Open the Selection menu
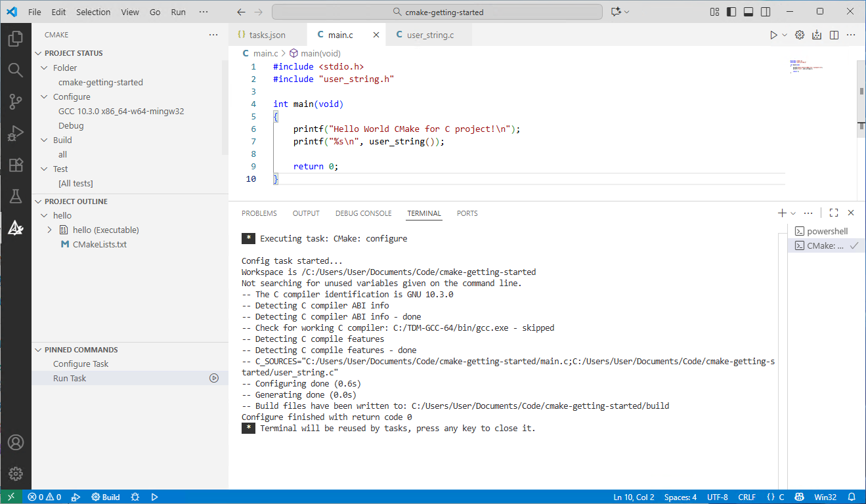866x504 pixels. point(93,12)
